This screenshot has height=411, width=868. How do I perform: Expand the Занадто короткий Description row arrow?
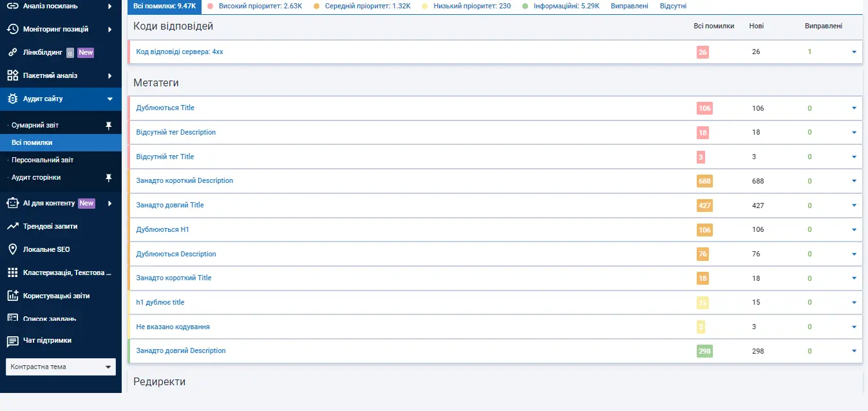coord(854,181)
